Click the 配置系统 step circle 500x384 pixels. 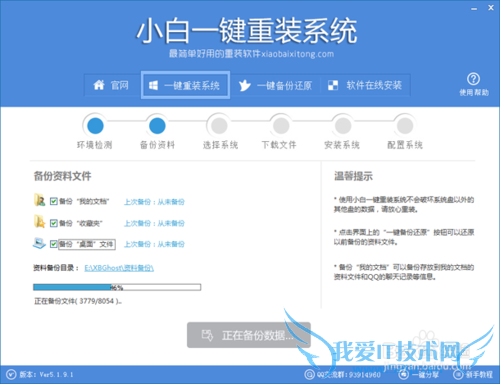405,126
